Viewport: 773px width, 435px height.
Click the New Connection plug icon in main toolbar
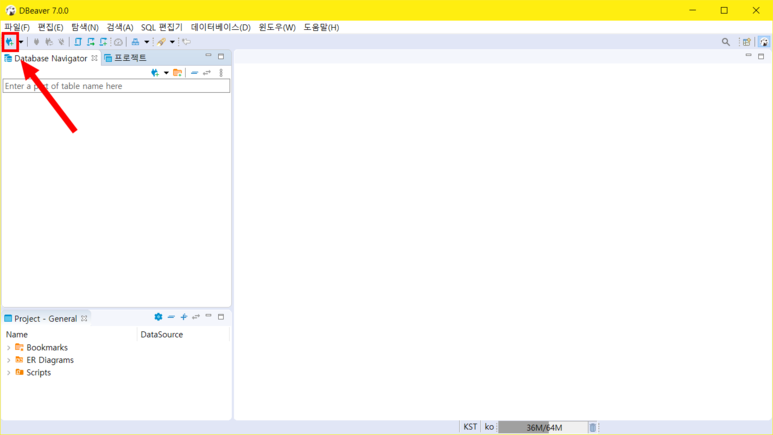coord(9,42)
